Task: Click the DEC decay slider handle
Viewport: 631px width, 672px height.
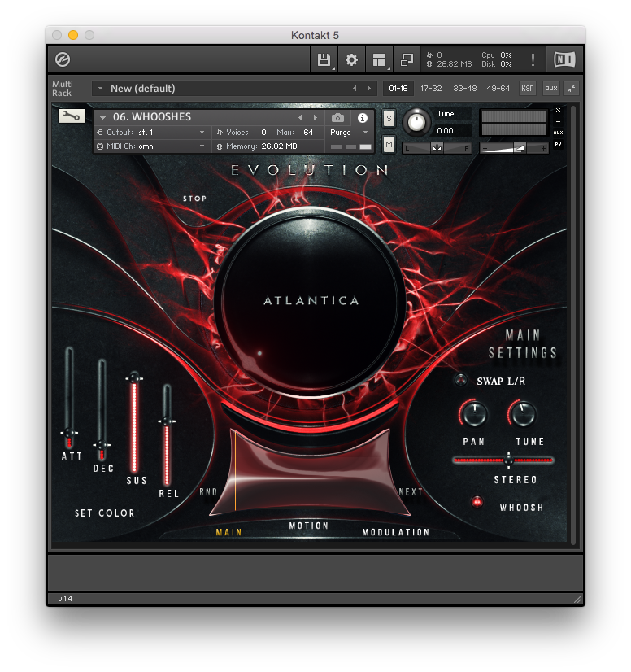Action: point(102,444)
